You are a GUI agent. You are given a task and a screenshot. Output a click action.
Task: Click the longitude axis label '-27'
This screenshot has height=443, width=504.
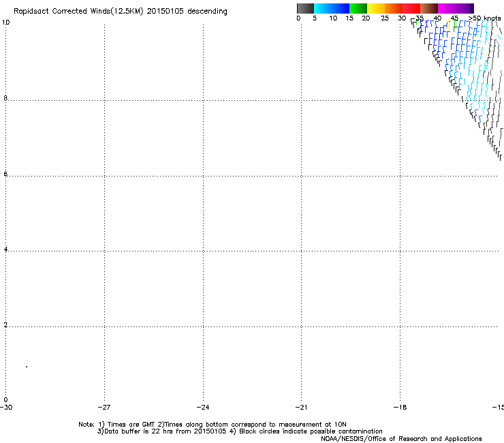[x=104, y=408]
